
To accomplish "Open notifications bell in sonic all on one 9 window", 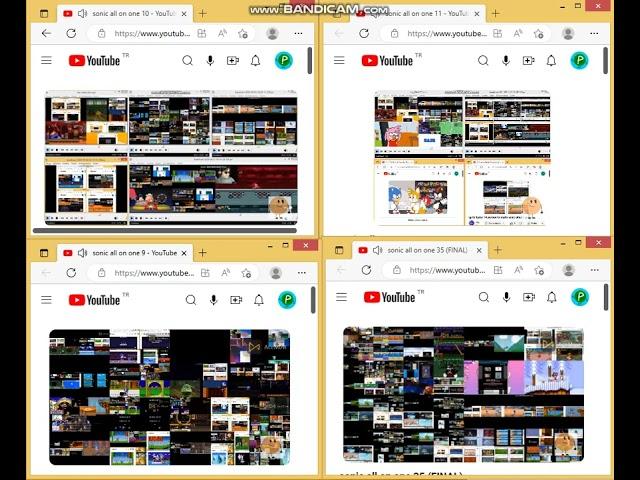I will 259,300.
